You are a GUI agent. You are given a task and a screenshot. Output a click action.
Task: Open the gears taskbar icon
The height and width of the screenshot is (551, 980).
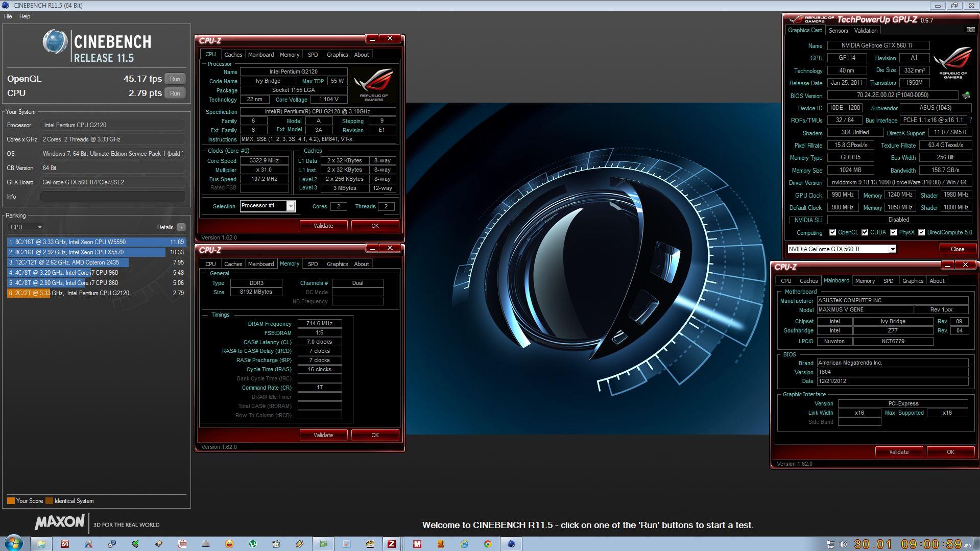point(112,544)
